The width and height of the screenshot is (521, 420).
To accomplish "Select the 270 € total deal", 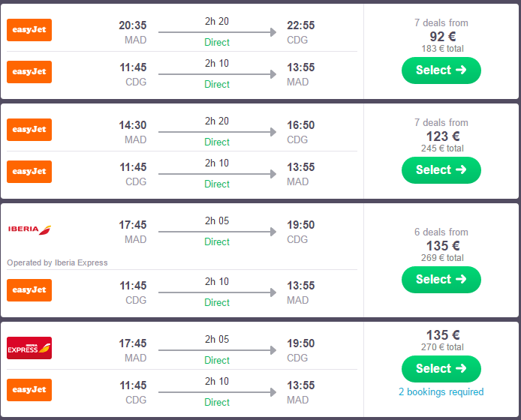I will pos(441,369).
